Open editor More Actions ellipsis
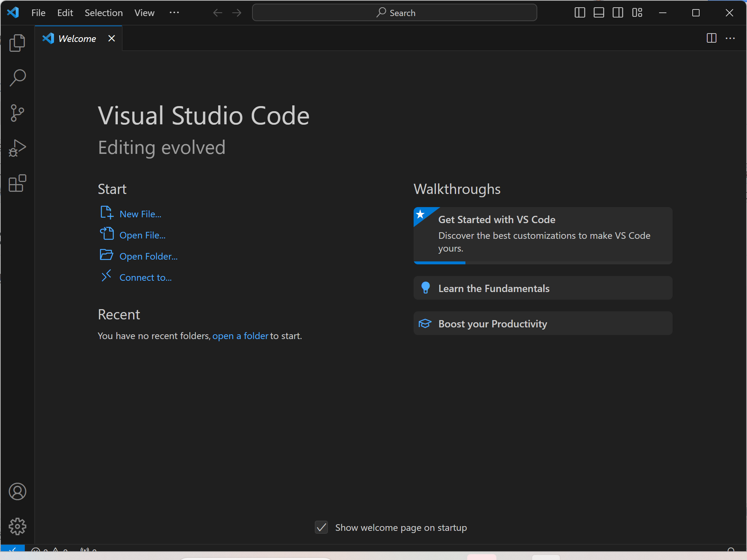 [730, 38]
